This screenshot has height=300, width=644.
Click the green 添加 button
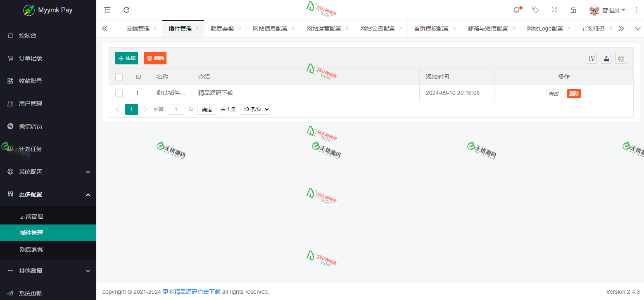pyautogui.click(x=126, y=58)
